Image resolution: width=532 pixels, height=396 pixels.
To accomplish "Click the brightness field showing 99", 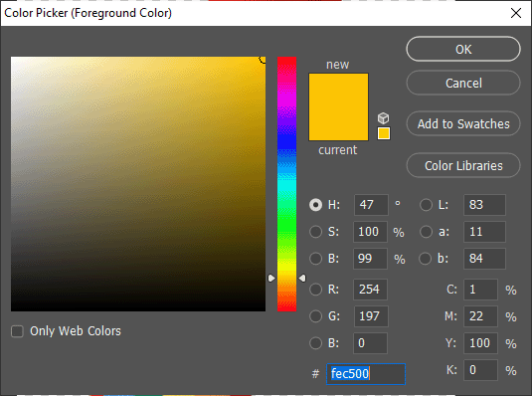I will 371,259.
